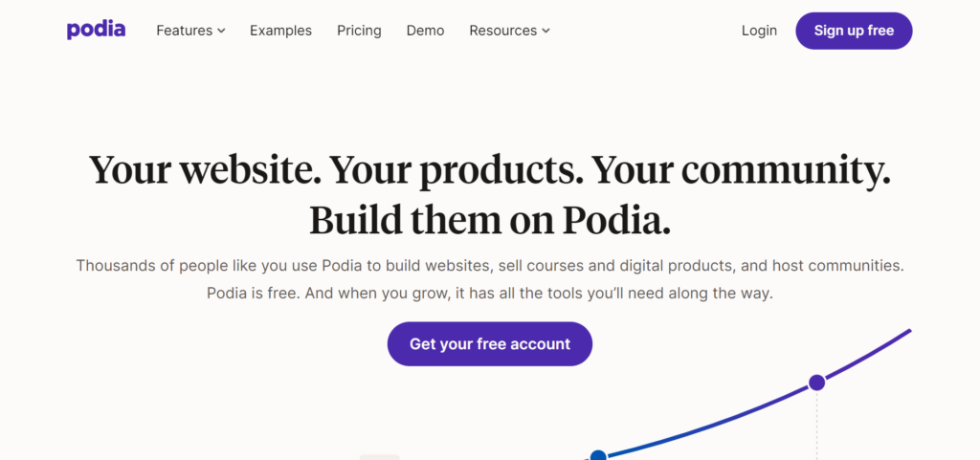Click the paragraph line starting "Thousands of people"
This screenshot has width=980, height=460.
point(489,265)
